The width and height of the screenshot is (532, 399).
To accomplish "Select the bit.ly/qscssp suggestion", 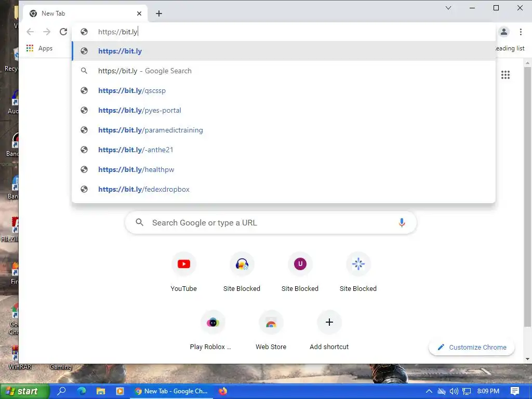I will click(x=284, y=90).
